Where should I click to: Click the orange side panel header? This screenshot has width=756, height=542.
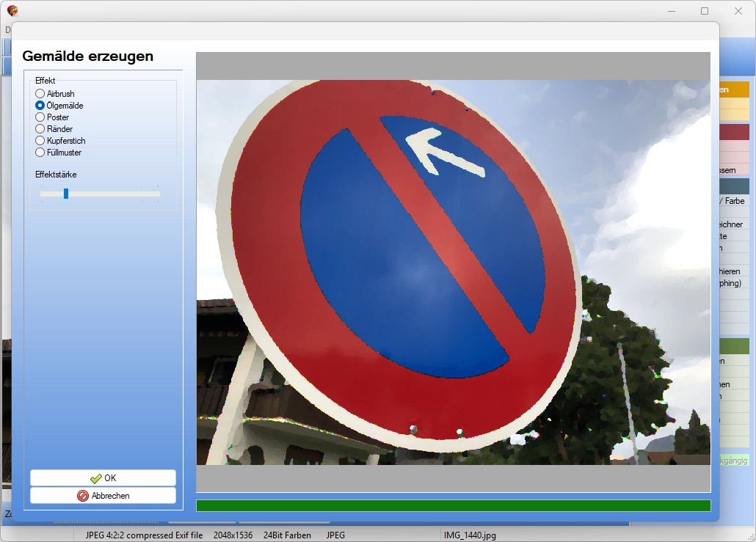click(734, 89)
